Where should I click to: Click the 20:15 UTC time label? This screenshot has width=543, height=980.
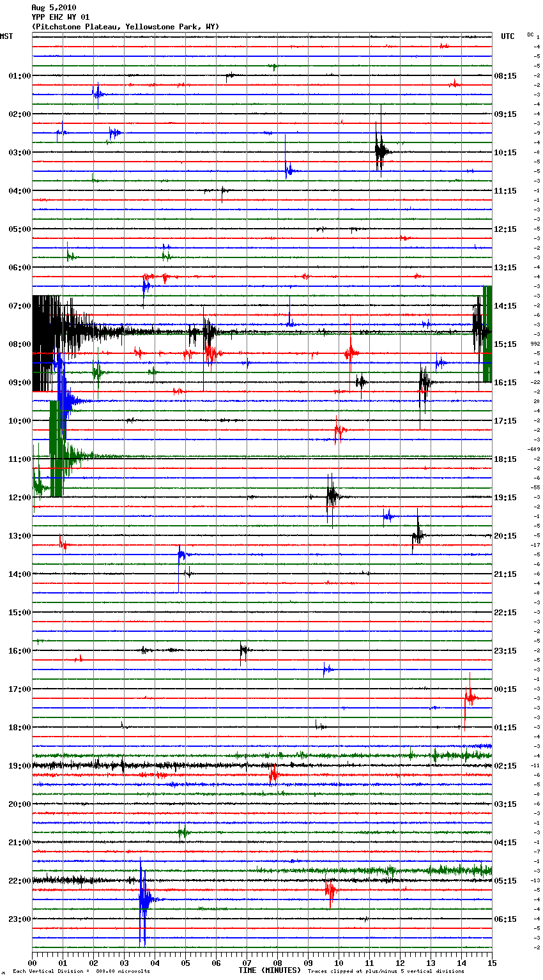point(505,536)
